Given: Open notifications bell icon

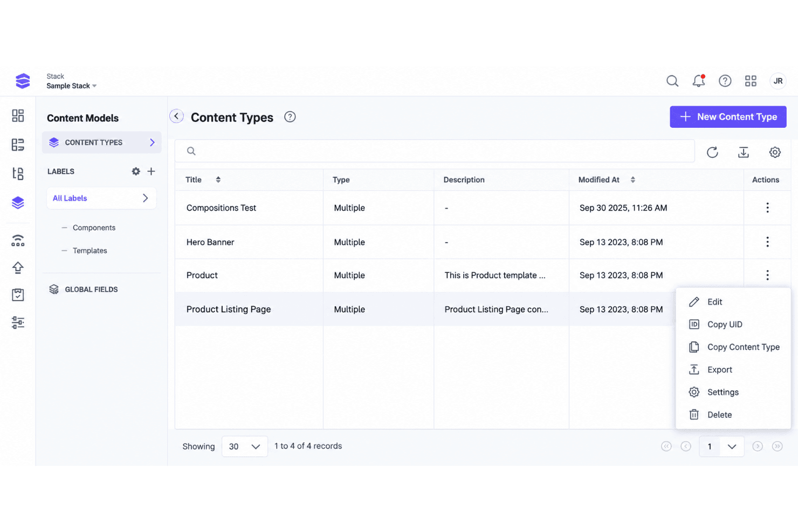Looking at the screenshot, I should 699,81.
